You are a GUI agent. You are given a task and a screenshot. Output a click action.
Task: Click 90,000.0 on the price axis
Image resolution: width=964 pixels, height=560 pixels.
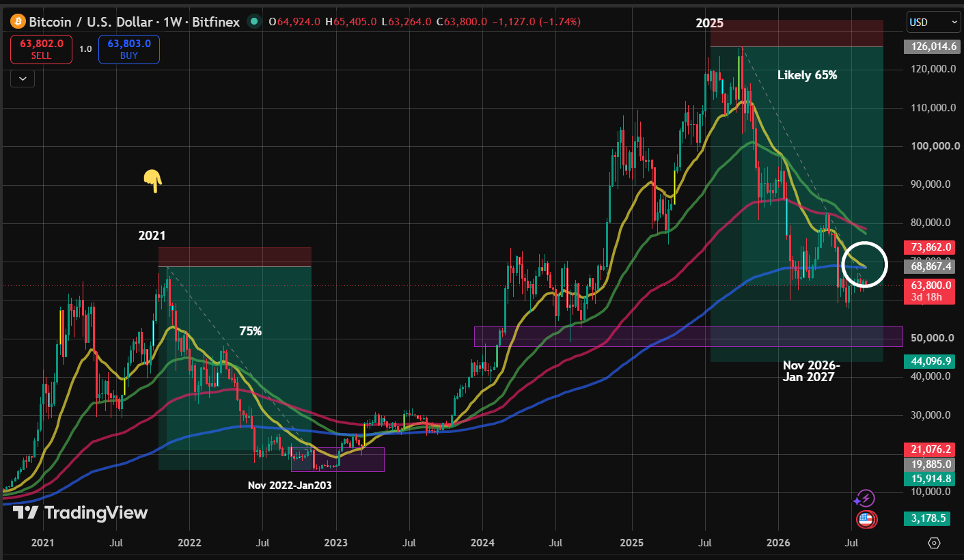(x=932, y=184)
